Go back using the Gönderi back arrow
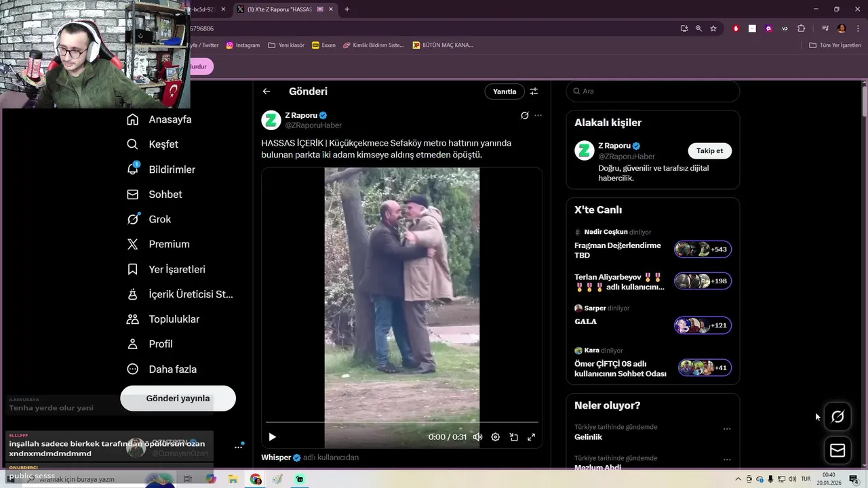Image resolution: width=868 pixels, height=488 pixels. pyautogui.click(x=267, y=91)
